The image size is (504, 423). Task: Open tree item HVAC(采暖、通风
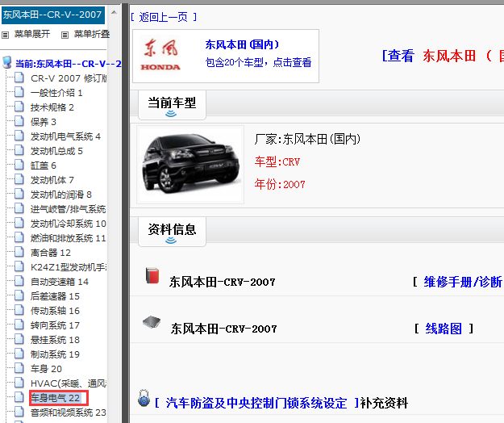pyautogui.click(x=69, y=383)
